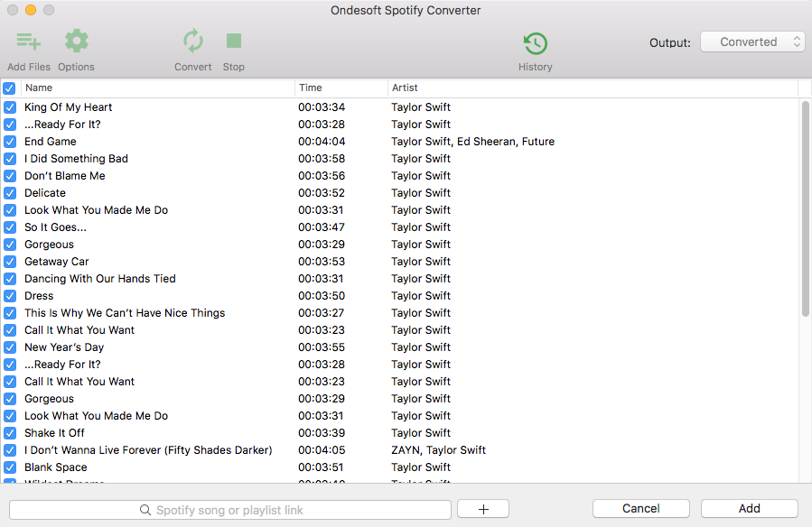Click artist Taylor Swift, Ed Sheeran, Future
The height and width of the screenshot is (527, 812).
472,141
